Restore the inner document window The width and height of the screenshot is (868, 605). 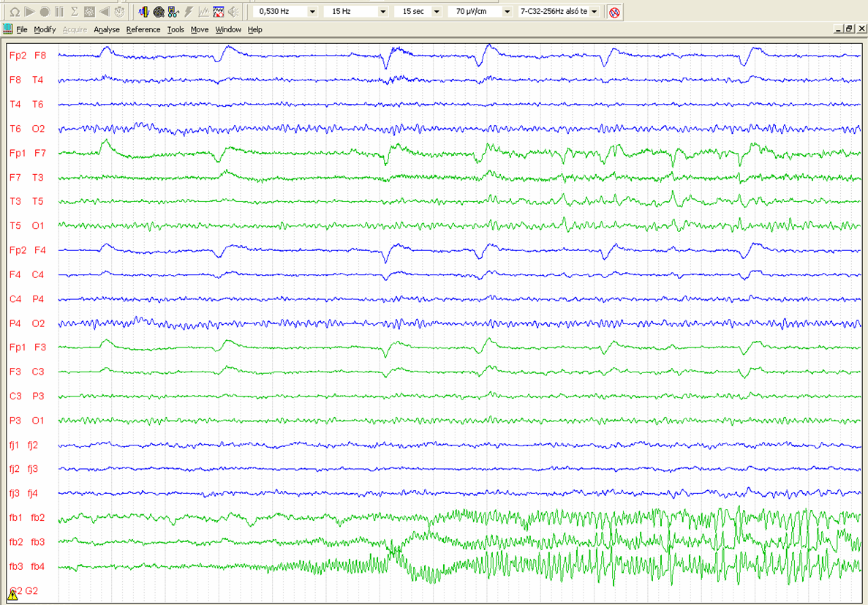coord(850,29)
